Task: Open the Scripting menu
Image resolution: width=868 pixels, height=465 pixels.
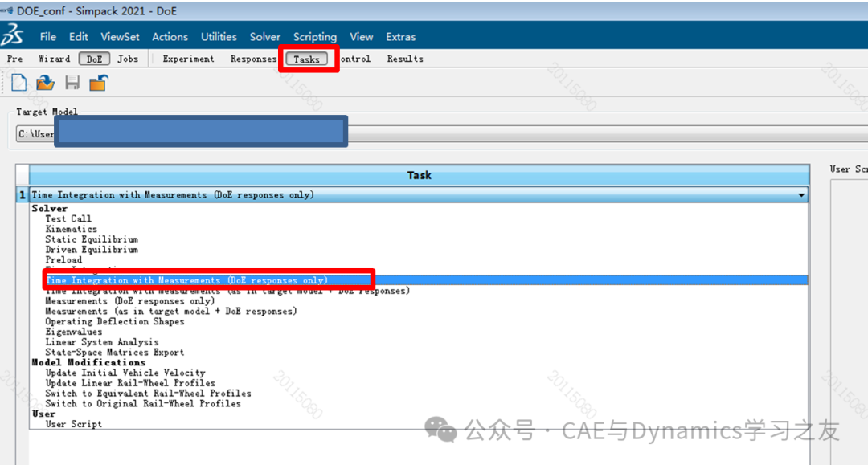Action: click(315, 36)
